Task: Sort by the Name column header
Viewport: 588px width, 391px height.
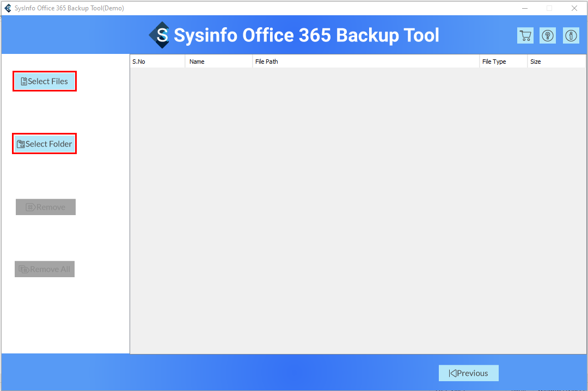Action: (218, 62)
